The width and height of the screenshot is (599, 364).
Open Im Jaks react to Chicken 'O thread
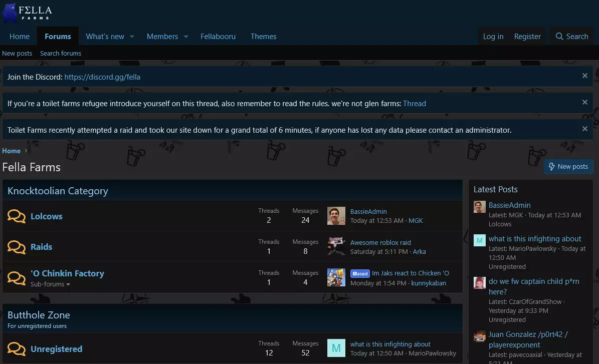click(x=411, y=273)
